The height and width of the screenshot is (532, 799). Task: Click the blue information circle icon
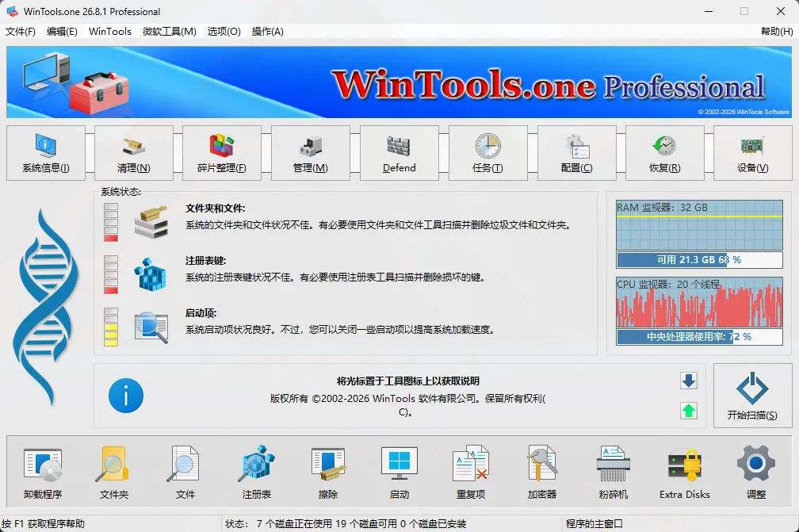(x=126, y=396)
